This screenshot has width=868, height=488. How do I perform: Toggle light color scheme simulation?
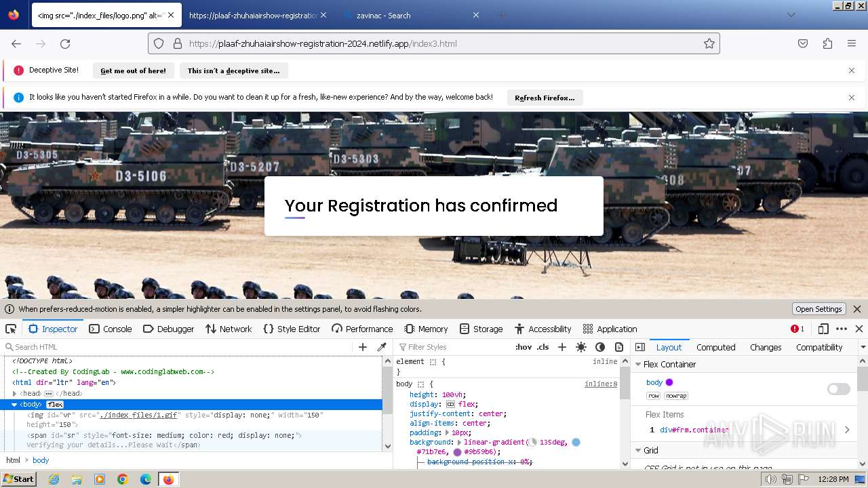581,347
